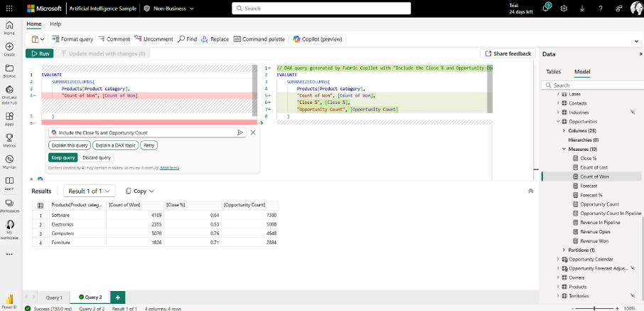This screenshot has height=311, width=644.
Task: Expand Columns (25) node
Action: click(564, 130)
